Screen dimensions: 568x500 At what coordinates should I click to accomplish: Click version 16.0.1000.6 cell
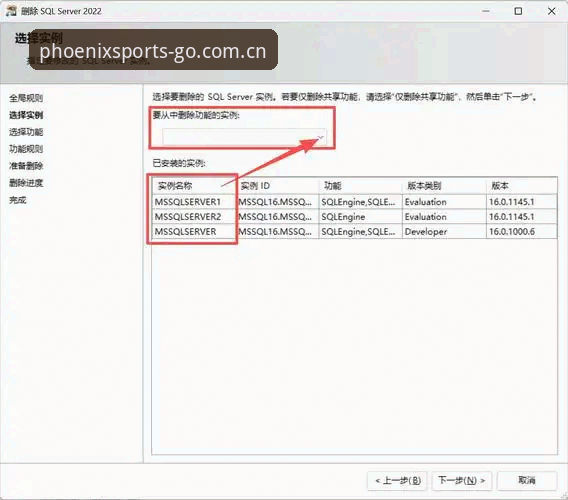pyautogui.click(x=522, y=232)
